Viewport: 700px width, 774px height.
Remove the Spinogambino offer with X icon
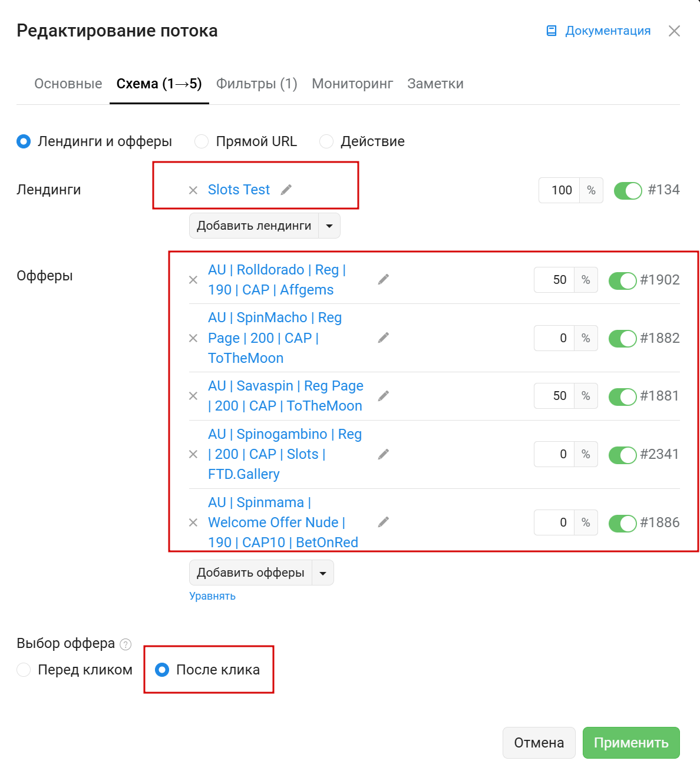[193, 454]
